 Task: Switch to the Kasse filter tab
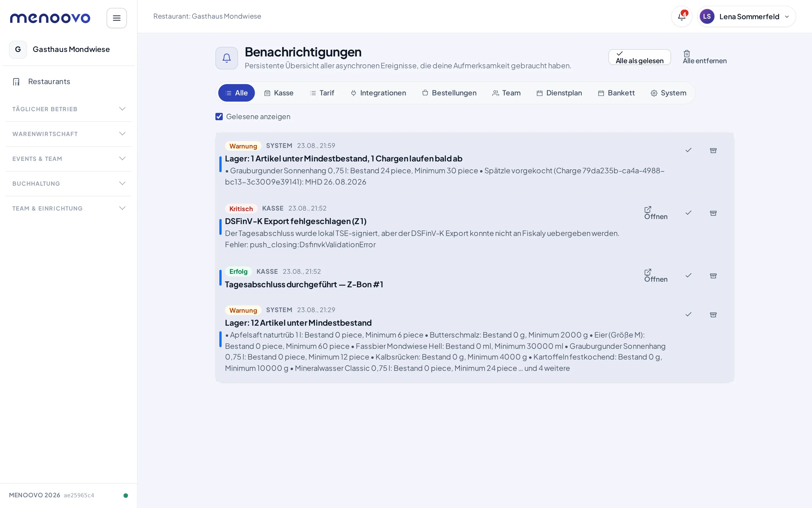pyautogui.click(x=279, y=93)
